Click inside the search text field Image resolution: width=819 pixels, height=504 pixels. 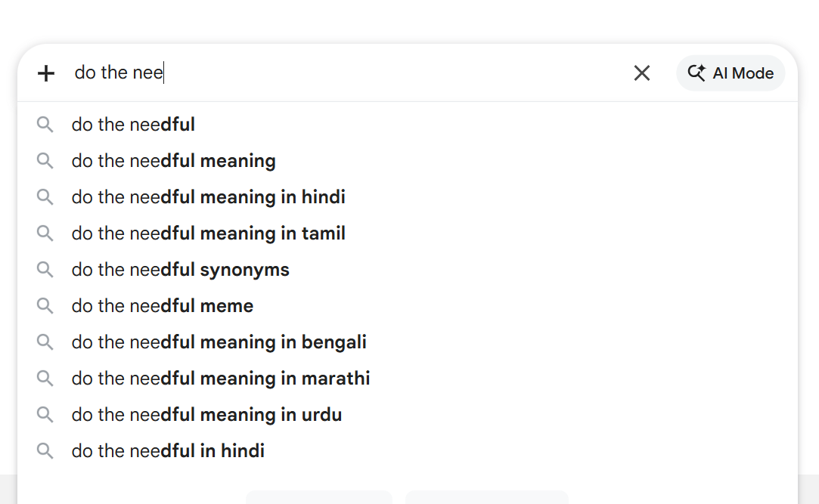(340, 73)
